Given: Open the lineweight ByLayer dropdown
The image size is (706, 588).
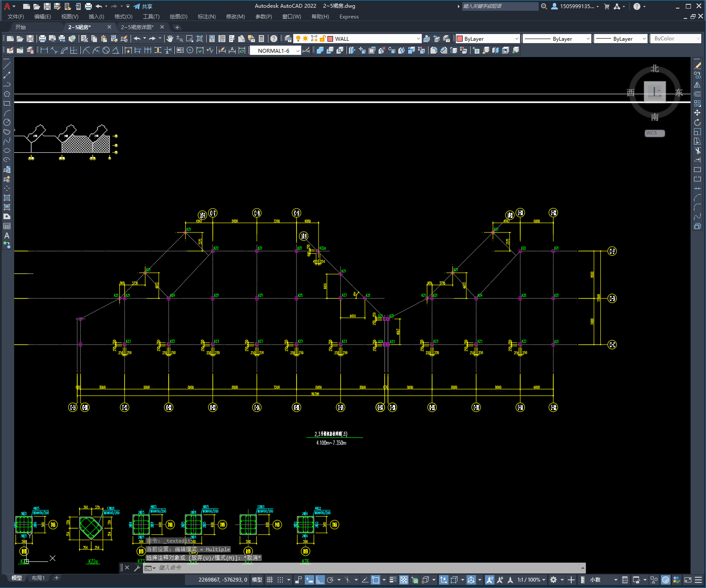Looking at the screenshot, I should 644,39.
